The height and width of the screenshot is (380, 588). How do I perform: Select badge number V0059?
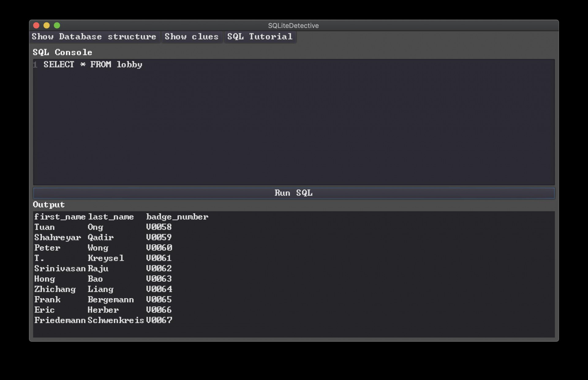click(159, 237)
